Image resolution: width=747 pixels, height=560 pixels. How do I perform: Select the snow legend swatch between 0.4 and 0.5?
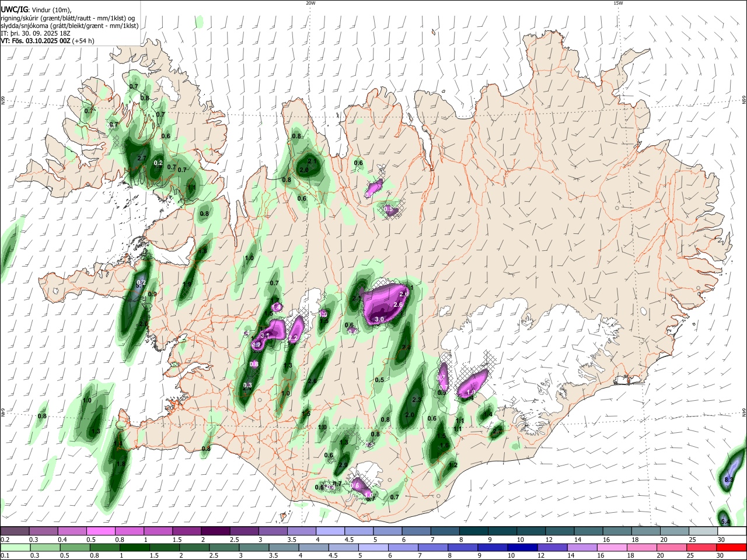[72, 531]
